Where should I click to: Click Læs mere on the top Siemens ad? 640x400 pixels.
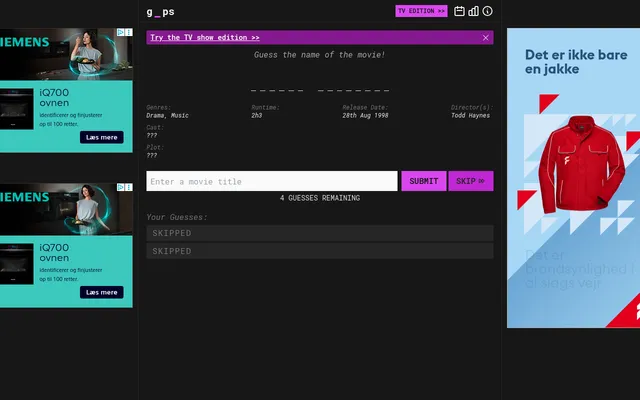(102, 137)
